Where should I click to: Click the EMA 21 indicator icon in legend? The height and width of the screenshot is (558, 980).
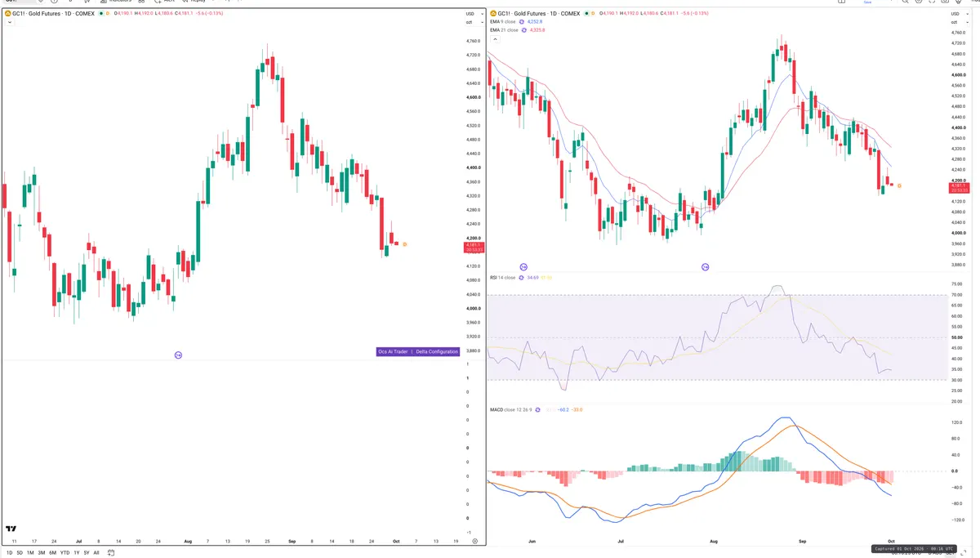pyautogui.click(x=525, y=30)
